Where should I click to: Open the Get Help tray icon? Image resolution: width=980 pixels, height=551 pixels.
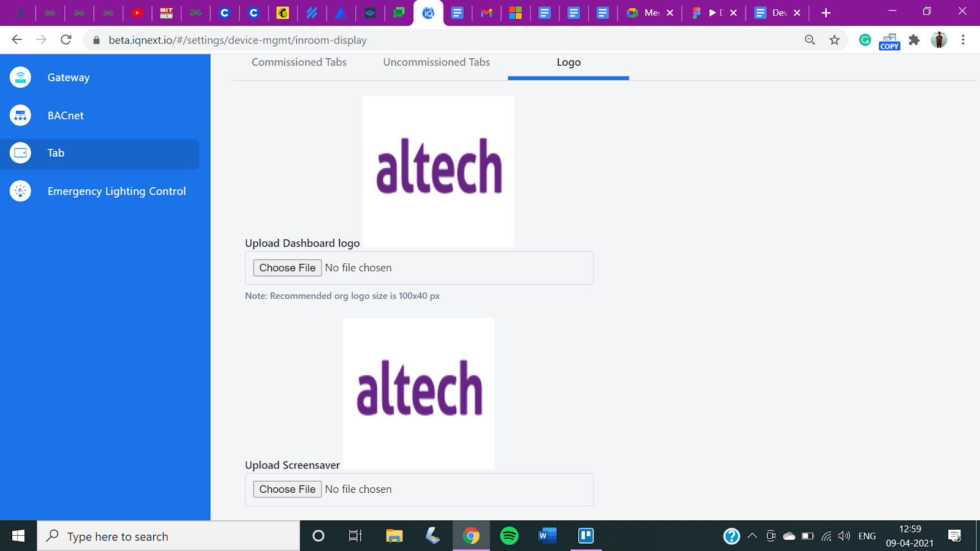click(731, 536)
